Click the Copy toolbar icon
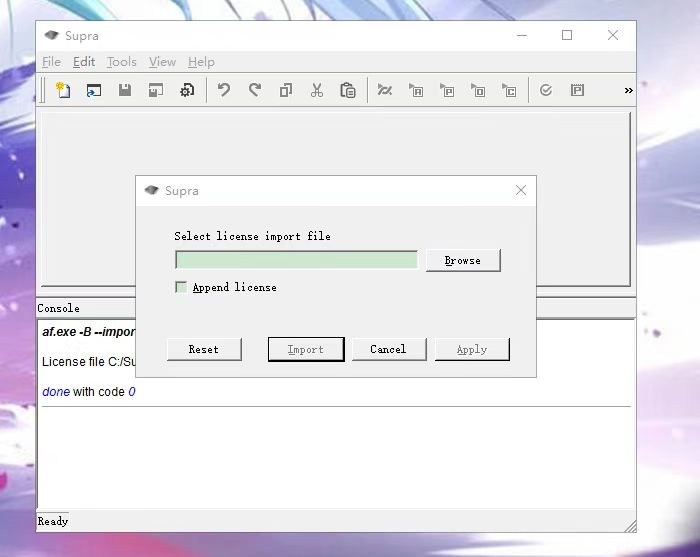Image resolution: width=700 pixels, height=557 pixels. pyautogui.click(x=286, y=90)
